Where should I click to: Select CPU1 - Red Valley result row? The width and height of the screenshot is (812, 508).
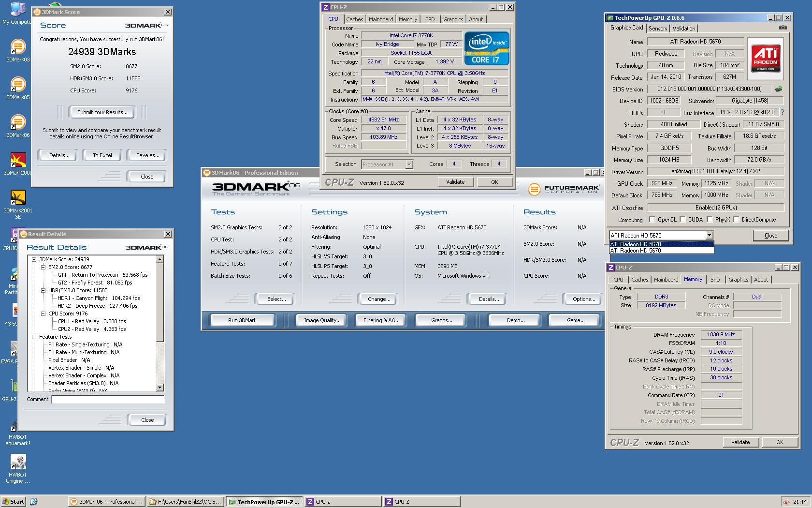point(91,321)
